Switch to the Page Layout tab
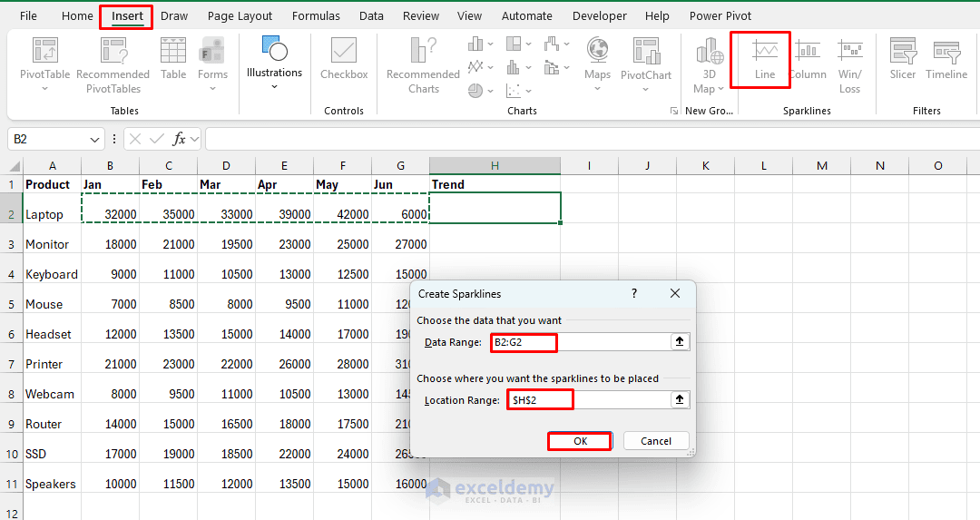The image size is (980, 520). click(240, 15)
